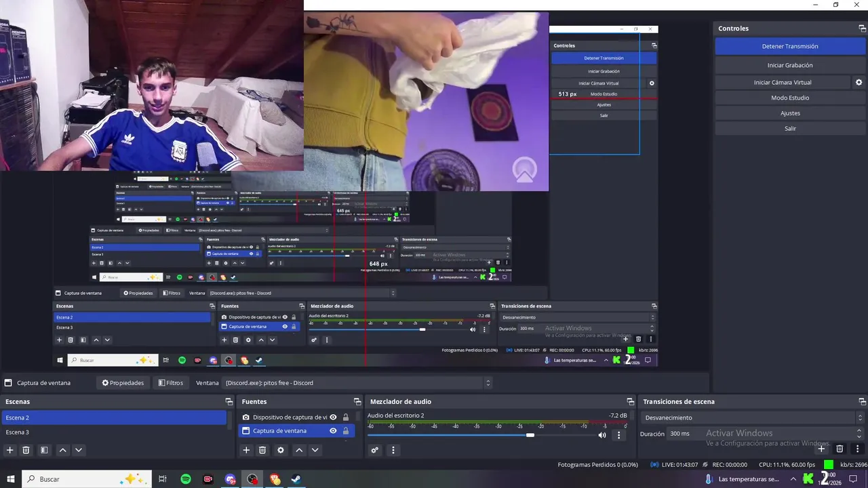868x488 pixels.
Task: Move the selected scene down
Action: 79,450
